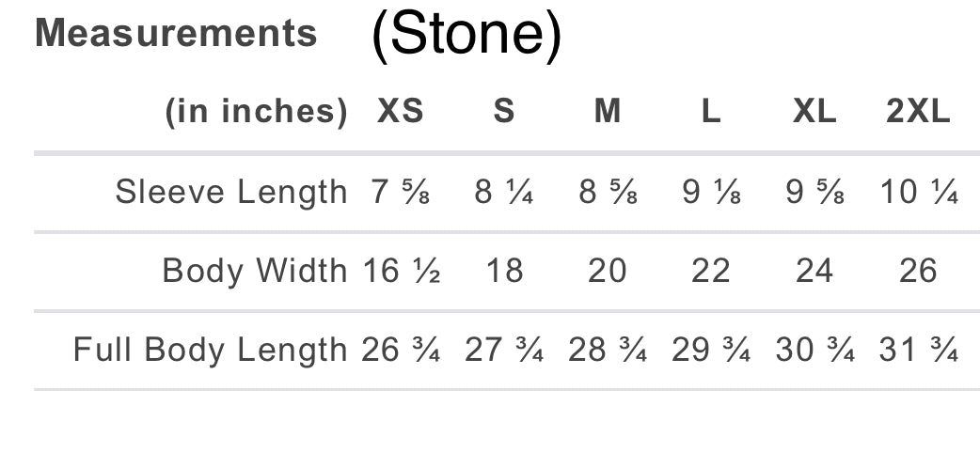Viewport: 980px width, 453px height.
Task: Click 2XL body width value 26
Action: pyautogui.click(x=918, y=271)
